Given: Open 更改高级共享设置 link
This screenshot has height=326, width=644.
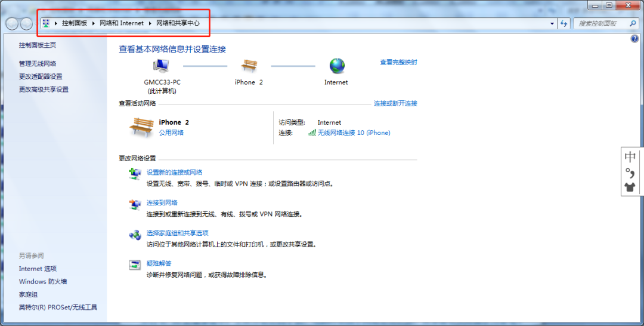Looking at the screenshot, I should (x=44, y=90).
